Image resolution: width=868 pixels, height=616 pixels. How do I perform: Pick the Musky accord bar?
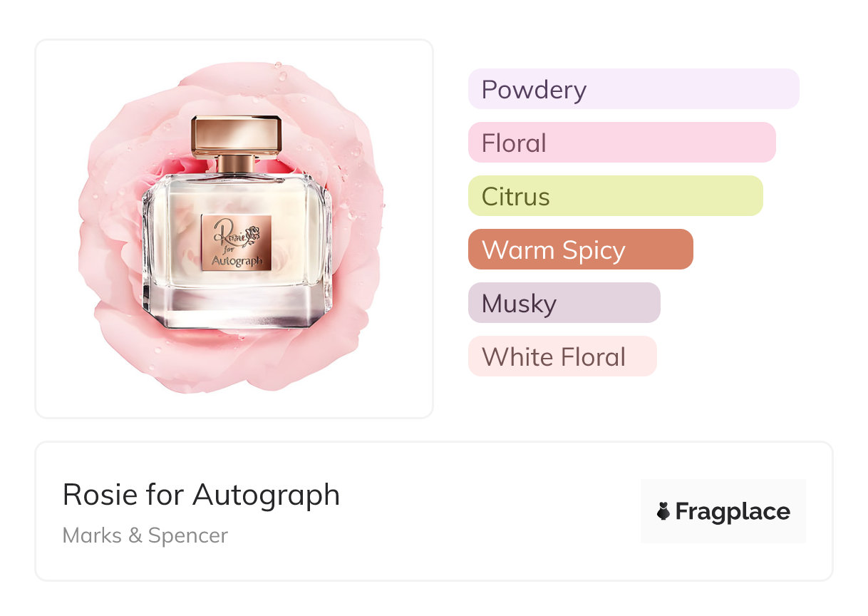tap(564, 303)
